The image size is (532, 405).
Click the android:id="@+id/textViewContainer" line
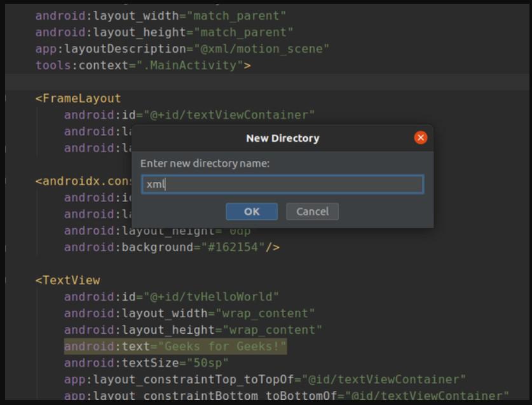click(189, 114)
